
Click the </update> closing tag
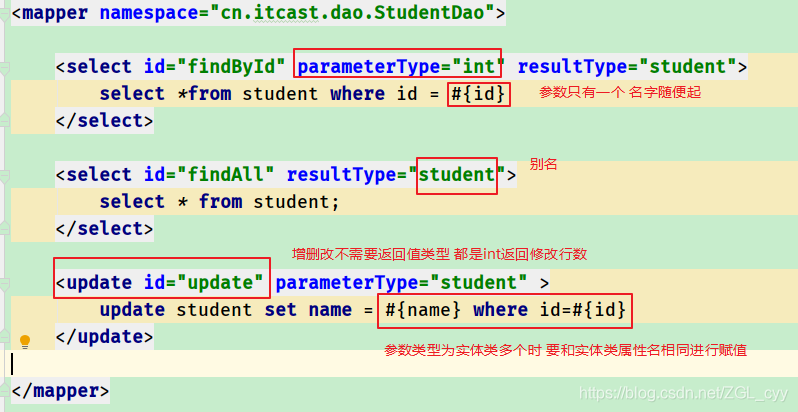(x=104, y=337)
